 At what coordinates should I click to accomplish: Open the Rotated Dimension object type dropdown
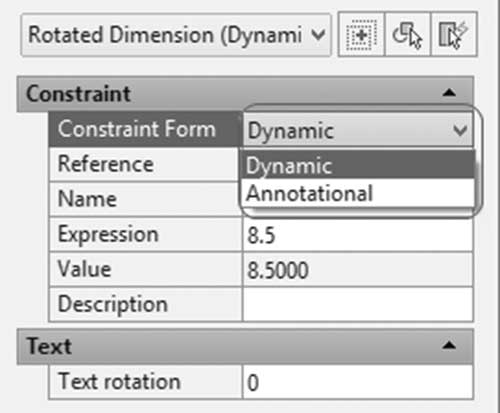(x=176, y=35)
